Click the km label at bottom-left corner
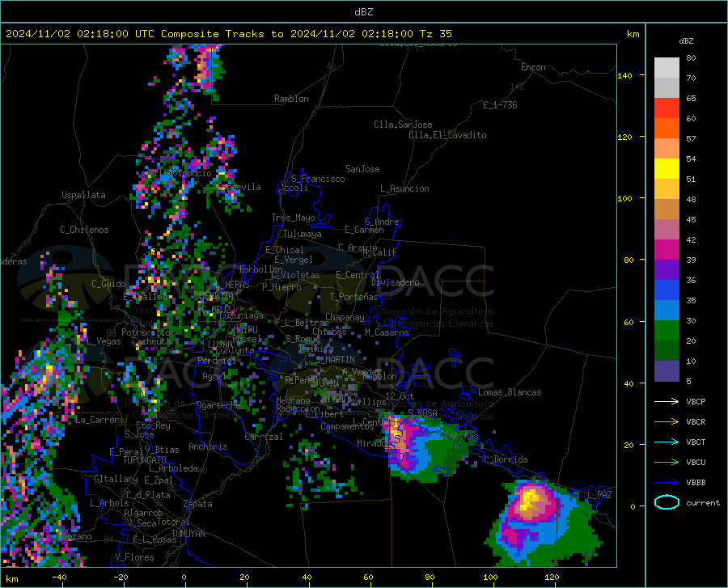Screen dimensions: 728x588 [11, 579]
